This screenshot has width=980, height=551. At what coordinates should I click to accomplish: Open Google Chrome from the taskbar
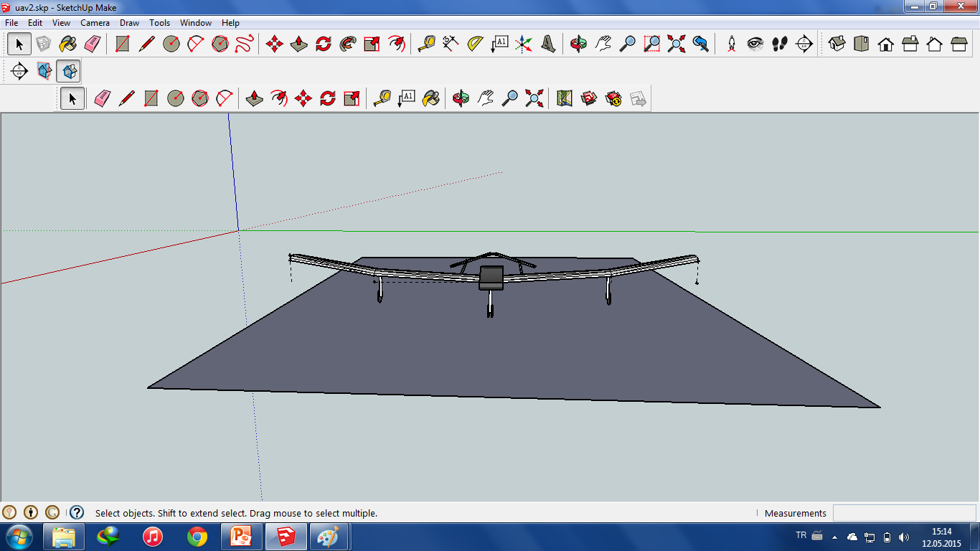point(197,537)
